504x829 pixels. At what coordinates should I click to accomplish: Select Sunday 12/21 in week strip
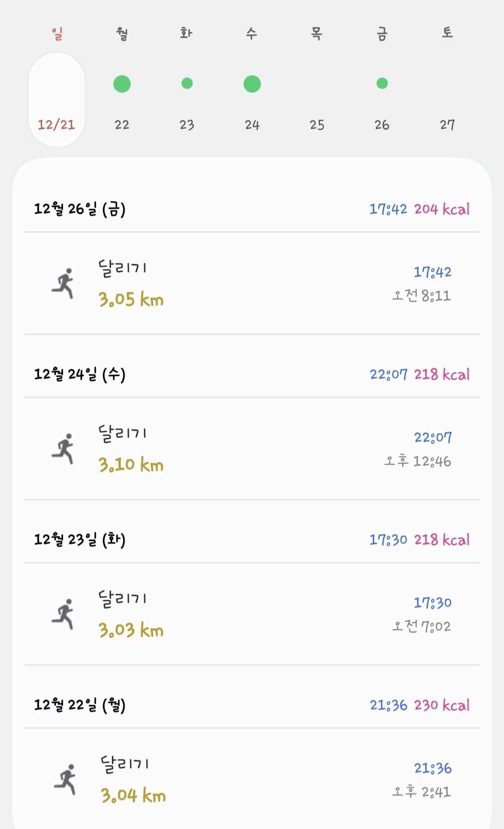56,100
